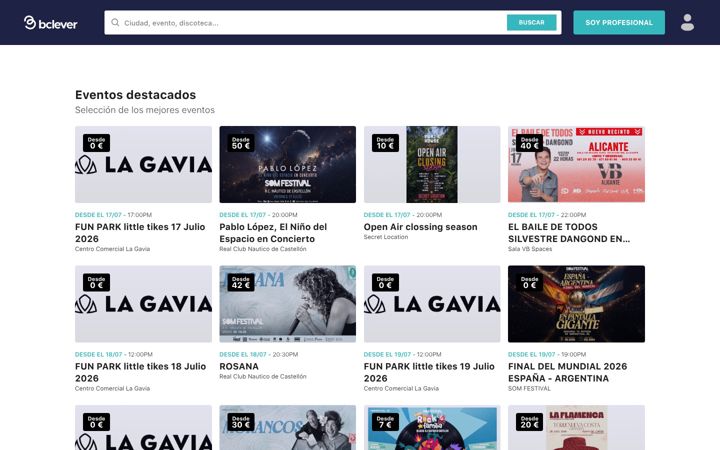Click 'Centro Comercial La Gavia' under 17 Julio event
This screenshot has height=450, width=720.
click(112, 249)
